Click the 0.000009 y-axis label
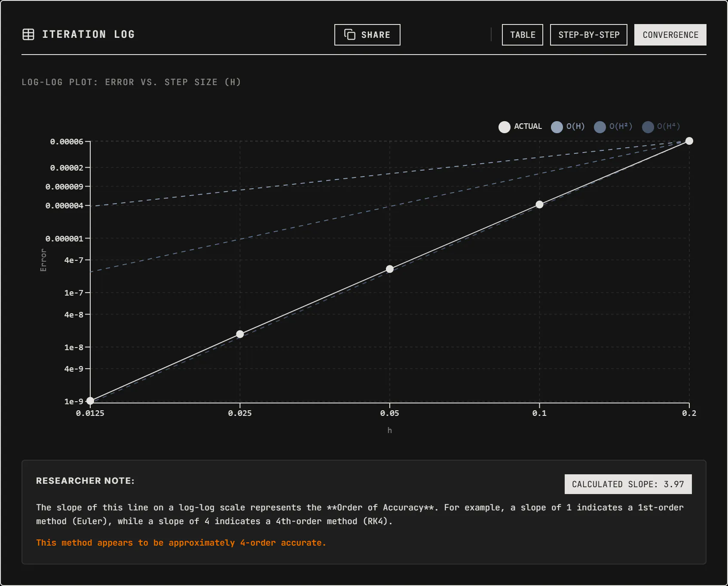 click(64, 186)
